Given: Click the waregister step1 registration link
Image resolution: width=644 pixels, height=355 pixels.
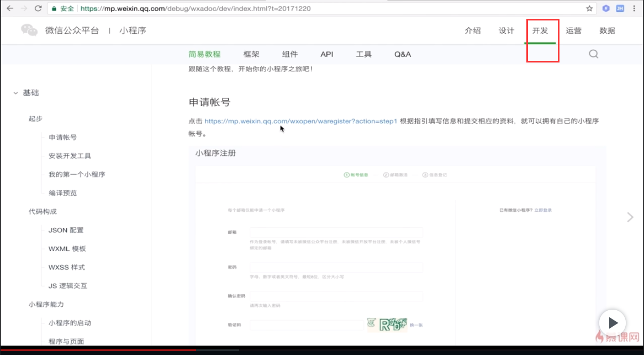Looking at the screenshot, I should (300, 121).
